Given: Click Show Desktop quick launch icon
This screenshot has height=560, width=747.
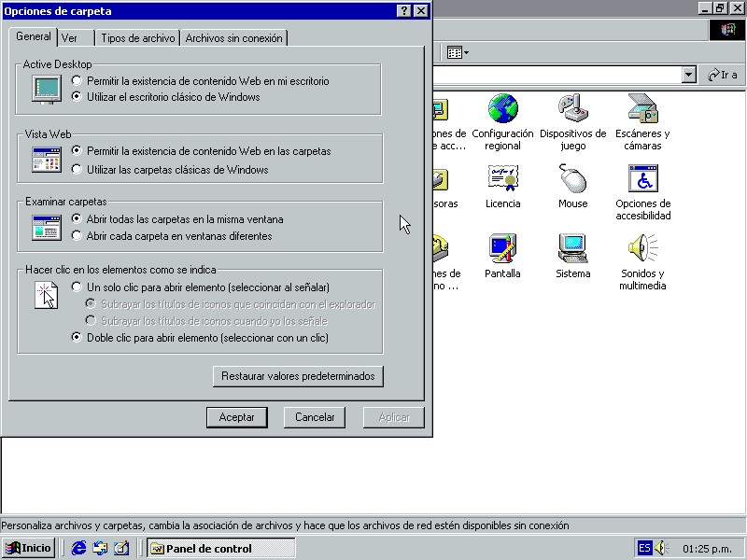Looking at the screenshot, I should coord(121,548).
